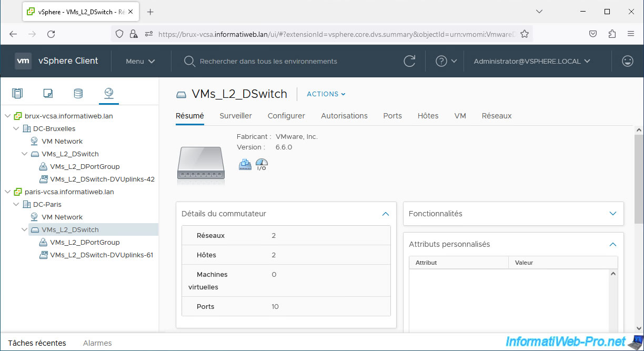Image resolution: width=644 pixels, height=351 pixels.
Task: Click the Network I/O Control feature icon
Action: tap(261, 164)
